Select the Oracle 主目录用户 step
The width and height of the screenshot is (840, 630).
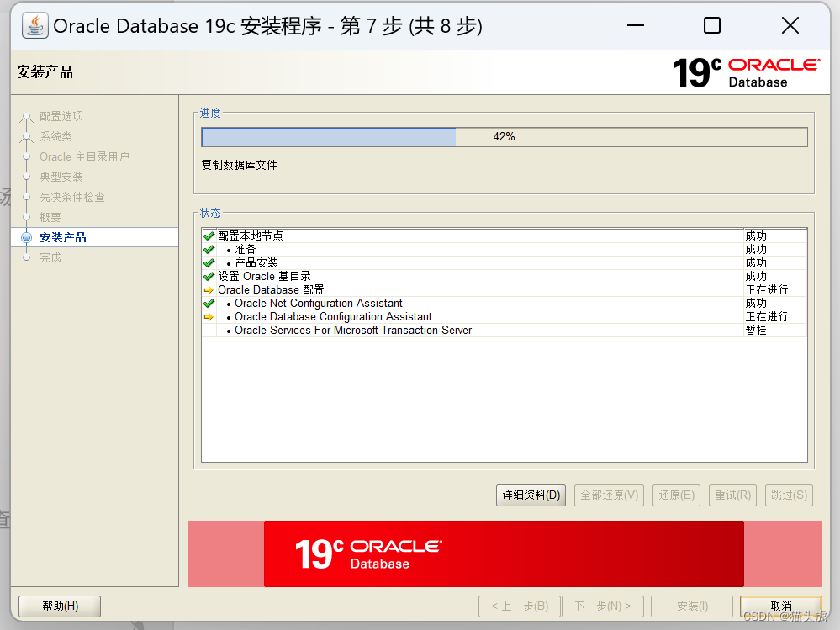tap(84, 157)
